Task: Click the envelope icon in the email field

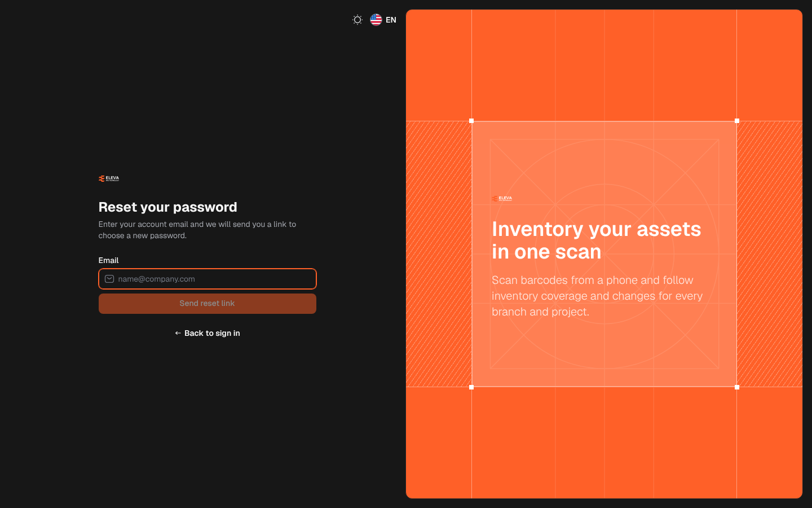Action: [109, 279]
